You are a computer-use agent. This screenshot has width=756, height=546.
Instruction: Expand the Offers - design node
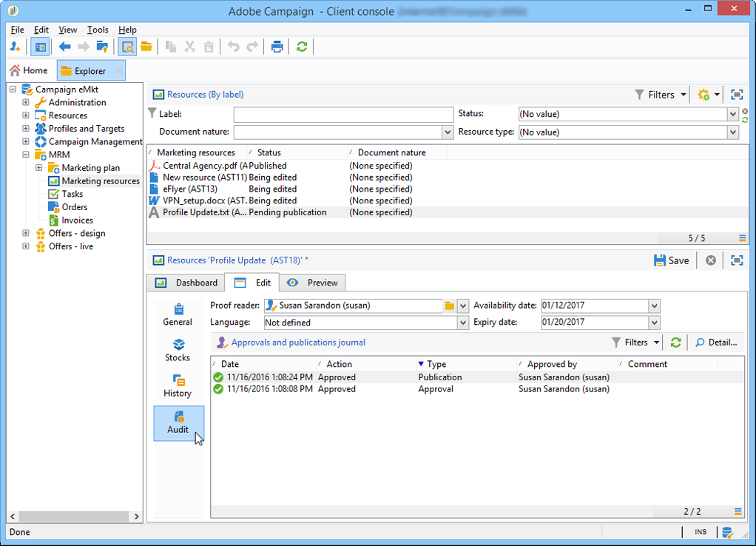point(26,233)
